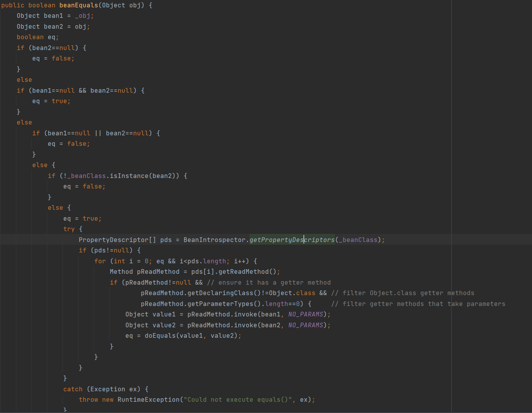Click the isInstance method call
Screen dimensions: 532x413
click(x=129, y=176)
